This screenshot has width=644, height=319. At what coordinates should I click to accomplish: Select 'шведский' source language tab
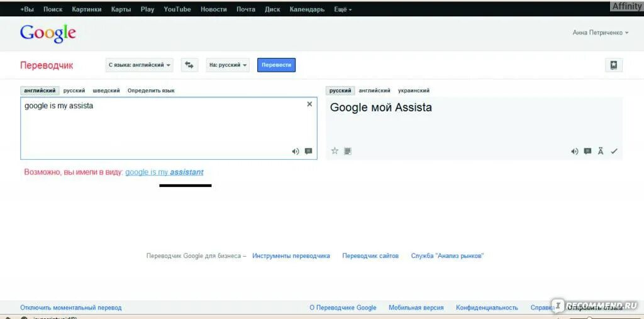106,91
